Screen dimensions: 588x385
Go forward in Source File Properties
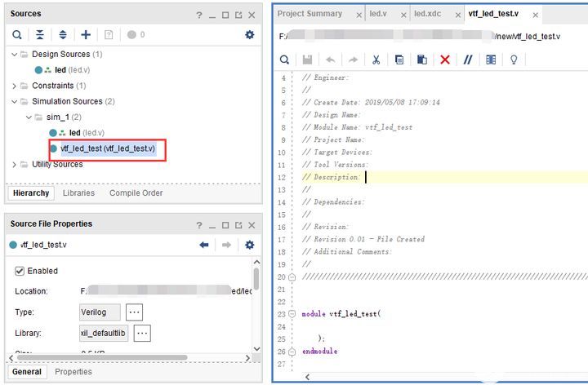point(226,245)
